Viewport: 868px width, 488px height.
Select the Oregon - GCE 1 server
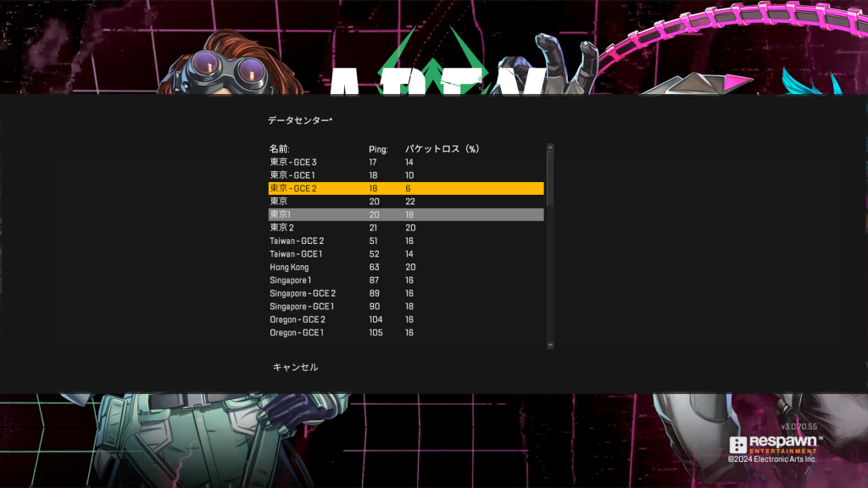point(297,333)
